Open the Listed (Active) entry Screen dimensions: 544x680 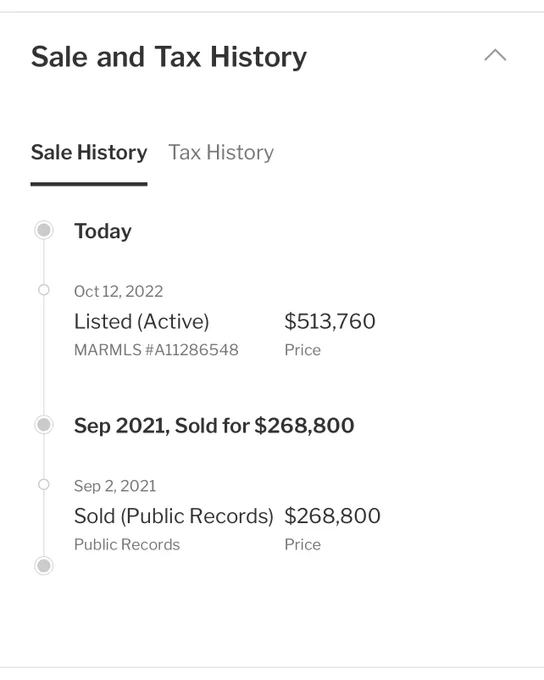click(x=141, y=322)
